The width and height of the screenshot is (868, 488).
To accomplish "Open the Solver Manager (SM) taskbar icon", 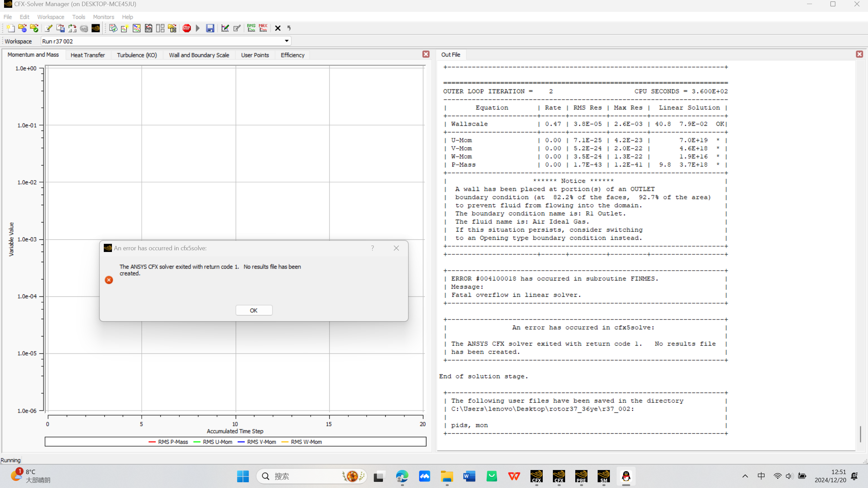I will click(x=603, y=476).
